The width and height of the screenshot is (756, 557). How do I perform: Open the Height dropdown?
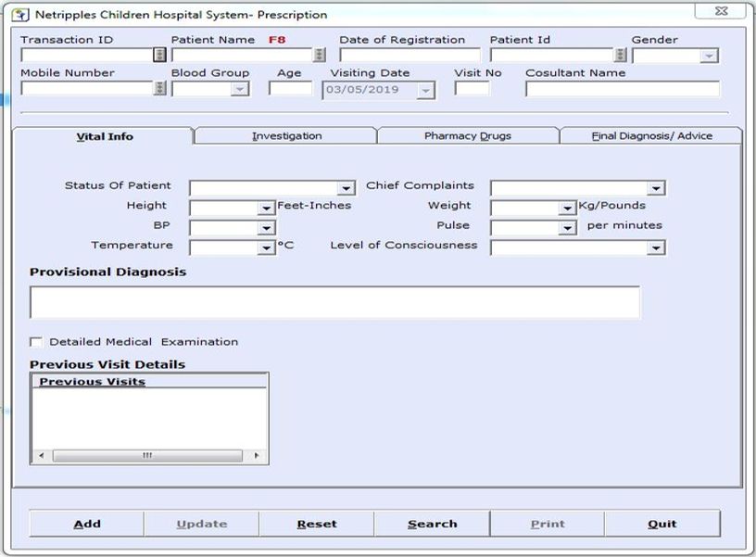(x=266, y=209)
